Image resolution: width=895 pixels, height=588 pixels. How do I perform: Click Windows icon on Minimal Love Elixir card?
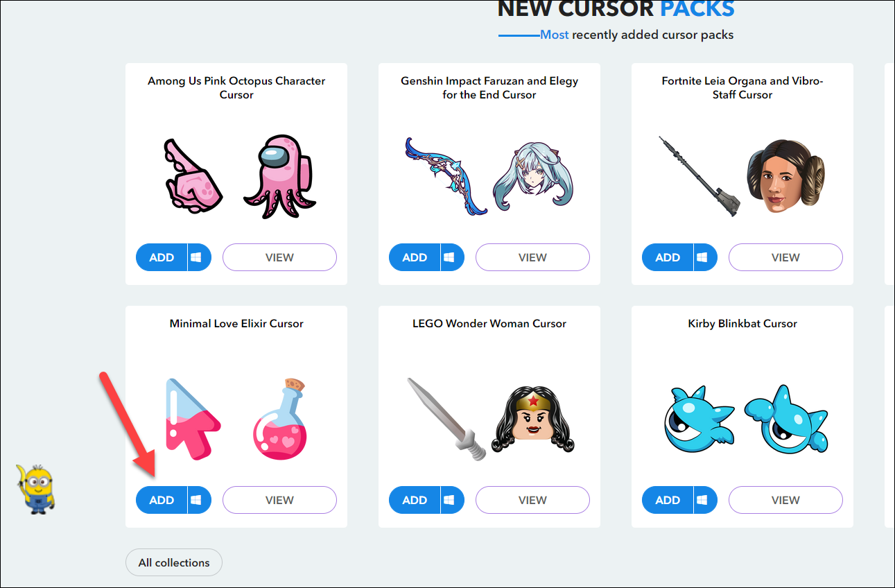point(196,500)
